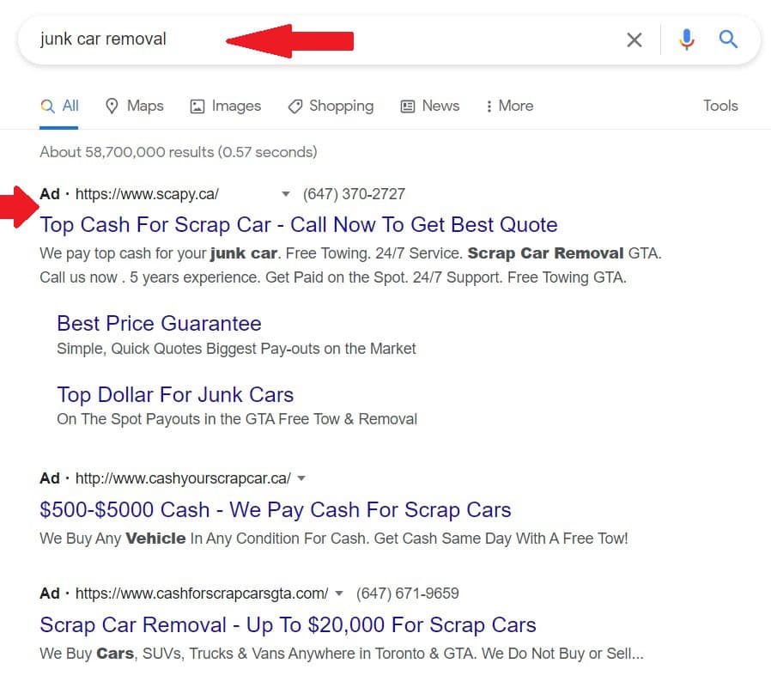Open the dropdown next to scapy.ca ad

tap(284, 194)
